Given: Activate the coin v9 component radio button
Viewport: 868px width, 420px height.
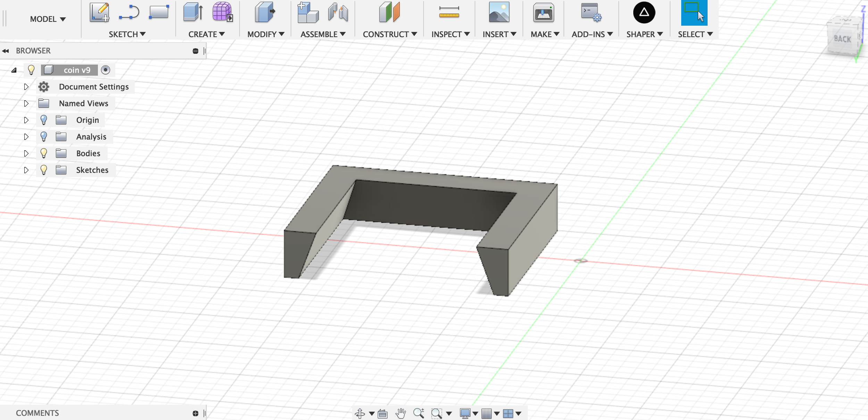Looking at the screenshot, I should click(106, 70).
